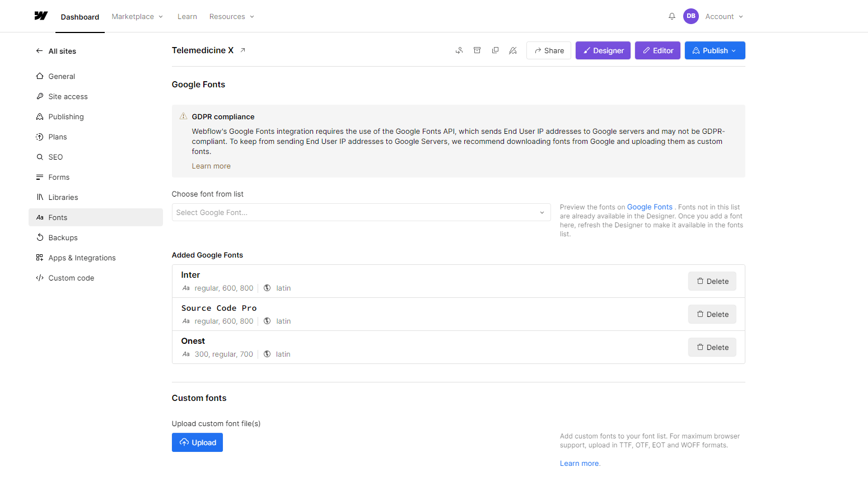Image resolution: width=868 pixels, height=481 pixels.
Task: Open Telemedicine X site external link arrow
Action: 242,50
